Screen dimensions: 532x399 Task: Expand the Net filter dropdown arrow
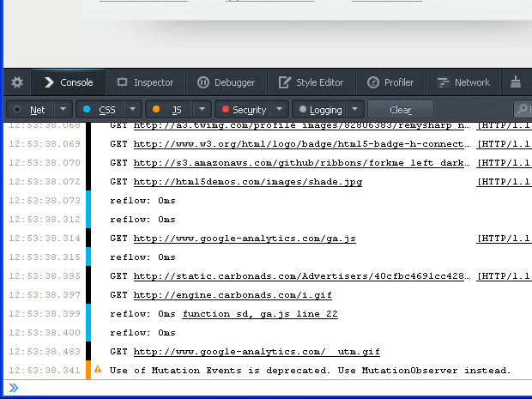click(63, 109)
